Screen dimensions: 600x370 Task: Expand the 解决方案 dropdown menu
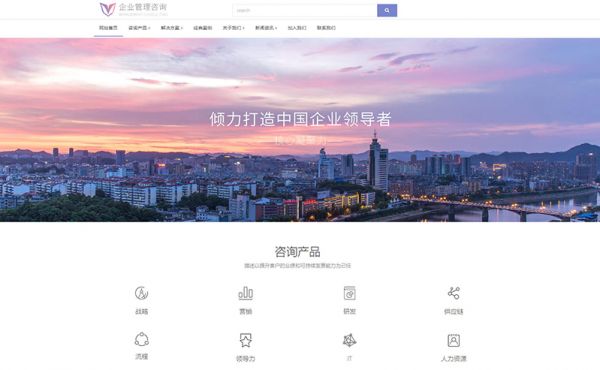(172, 28)
